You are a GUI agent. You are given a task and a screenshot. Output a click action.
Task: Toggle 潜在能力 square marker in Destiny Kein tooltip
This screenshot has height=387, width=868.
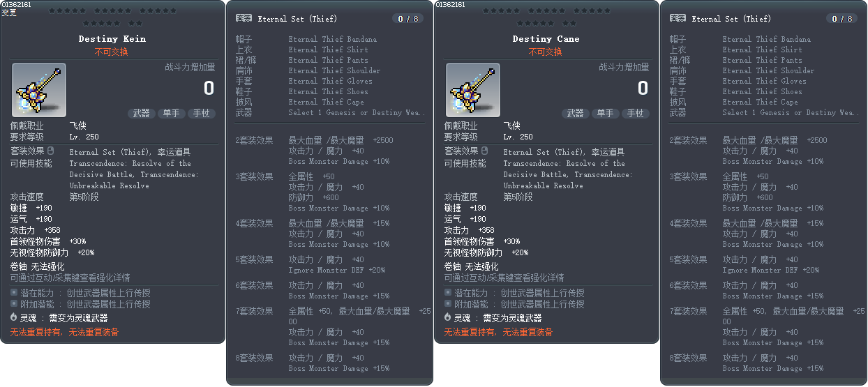click(x=14, y=292)
